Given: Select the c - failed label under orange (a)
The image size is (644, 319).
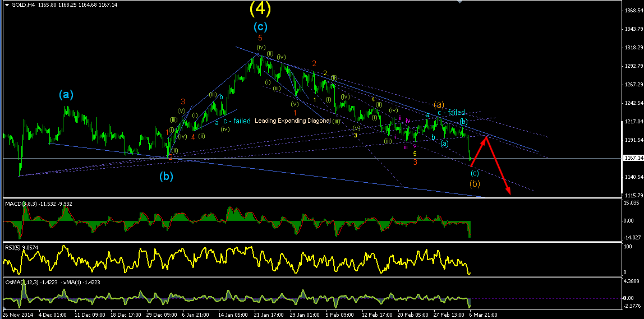Looking at the screenshot, I should [x=451, y=112].
